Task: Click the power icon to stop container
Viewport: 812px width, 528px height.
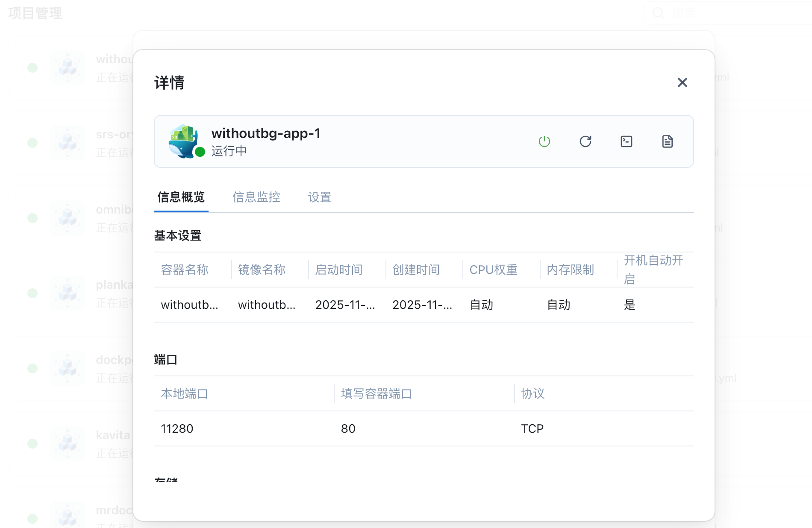Action: (x=544, y=141)
